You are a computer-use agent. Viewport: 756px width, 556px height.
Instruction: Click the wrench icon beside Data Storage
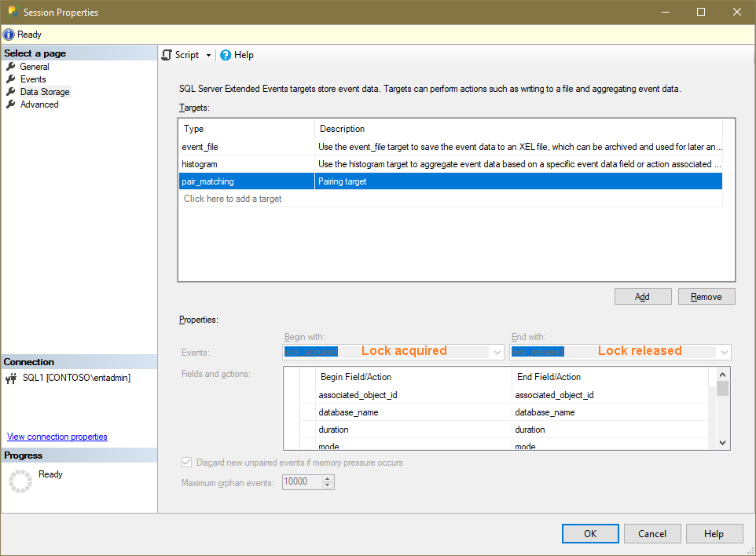click(10, 92)
